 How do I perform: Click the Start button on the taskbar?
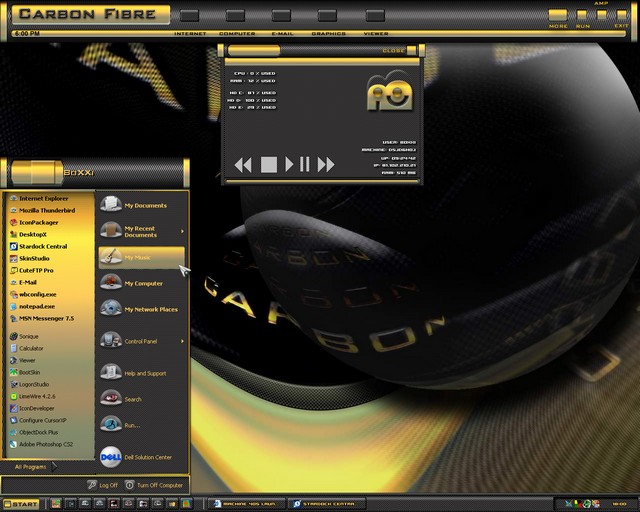[21, 504]
